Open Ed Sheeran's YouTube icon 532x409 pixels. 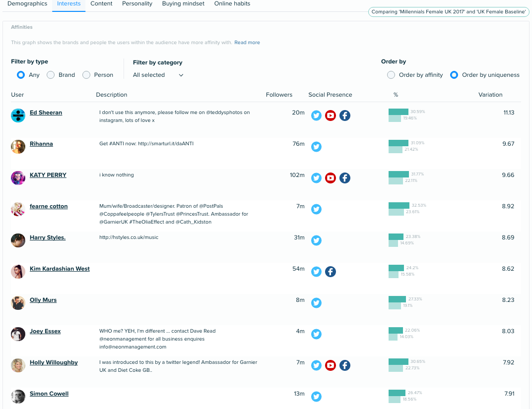pos(331,116)
